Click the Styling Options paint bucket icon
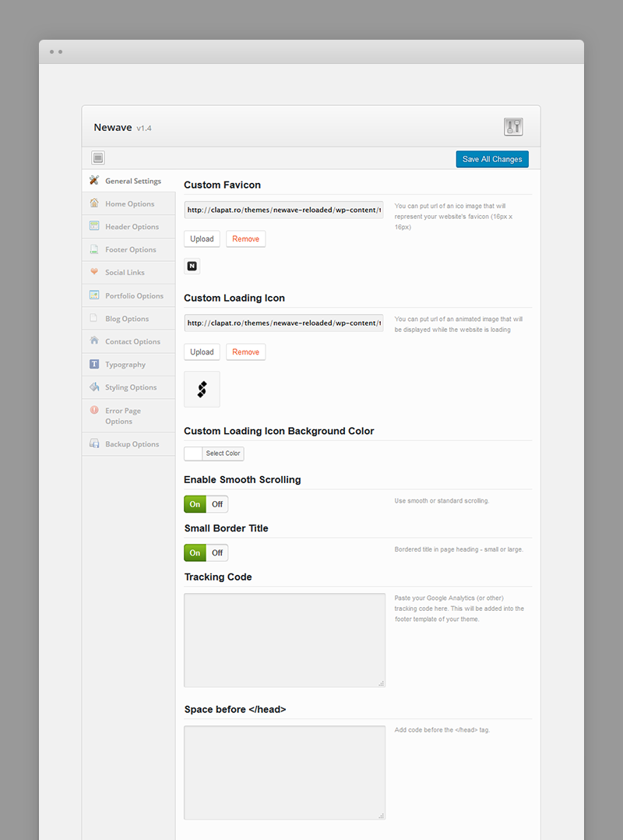623x840 pixels. tap(94, 386)
